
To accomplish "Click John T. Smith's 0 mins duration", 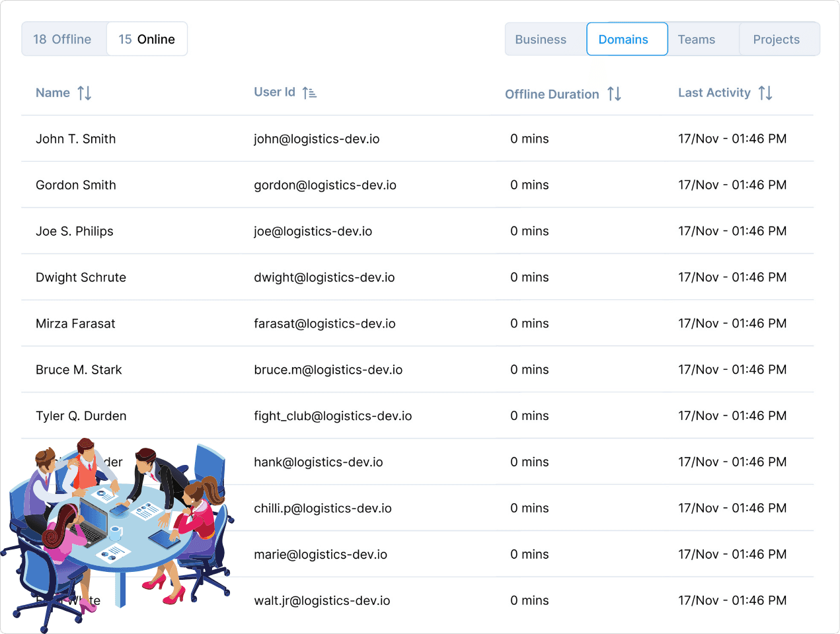I will (529, 139).
